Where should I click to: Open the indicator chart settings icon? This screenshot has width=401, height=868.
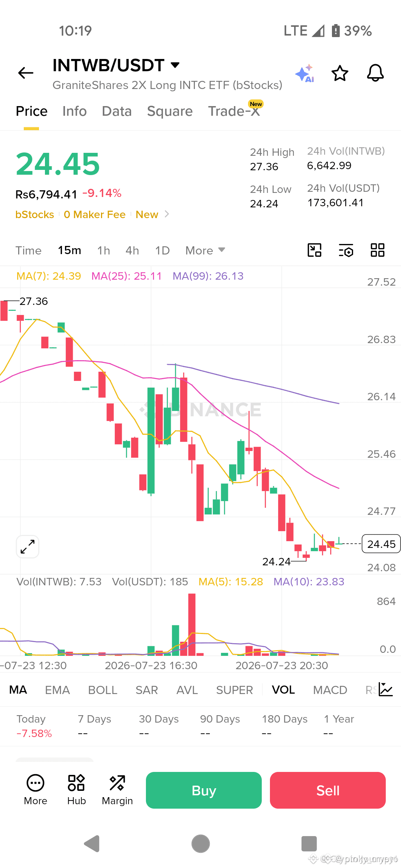[x=386, y=689]
